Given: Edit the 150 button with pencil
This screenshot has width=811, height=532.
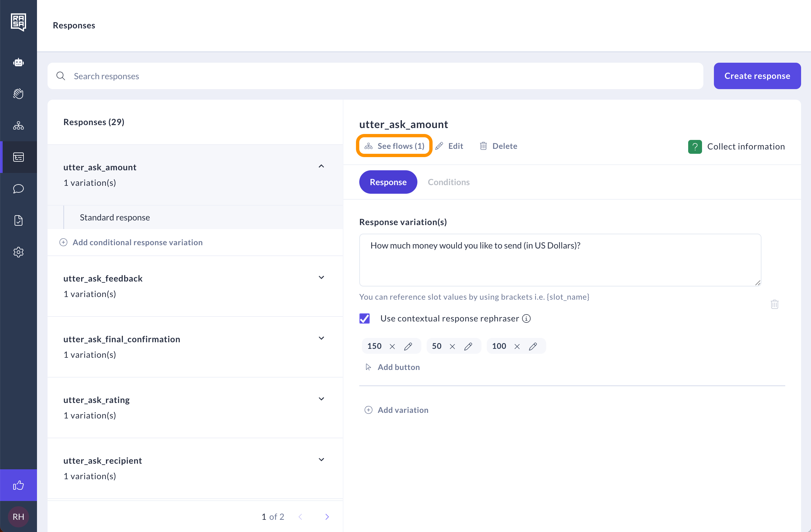Looking at the screenshot, I should click(x=408, y=347).
